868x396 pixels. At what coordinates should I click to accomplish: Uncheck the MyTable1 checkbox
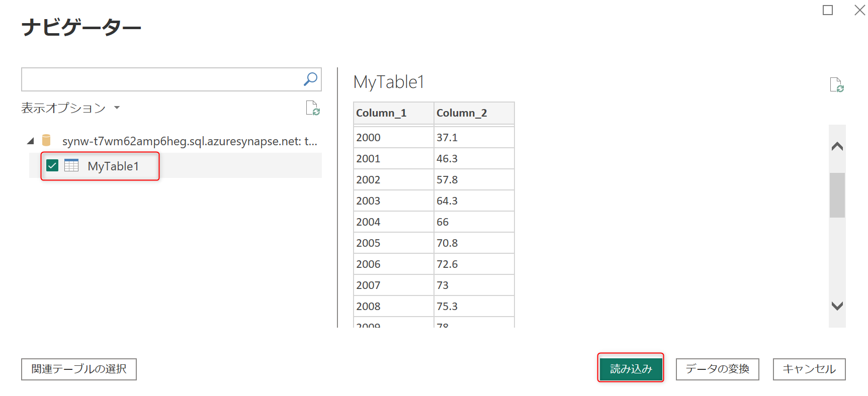[52, 166]
